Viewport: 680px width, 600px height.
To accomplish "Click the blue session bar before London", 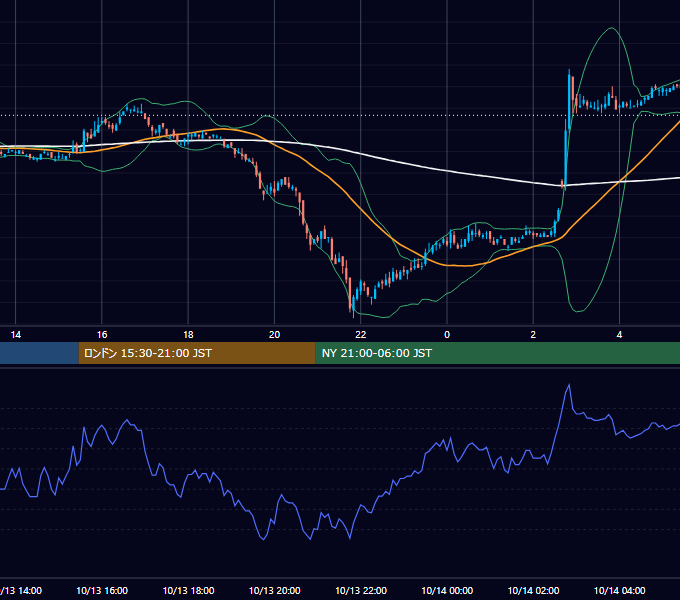I will pyautogui.click(x=39, y=353).
